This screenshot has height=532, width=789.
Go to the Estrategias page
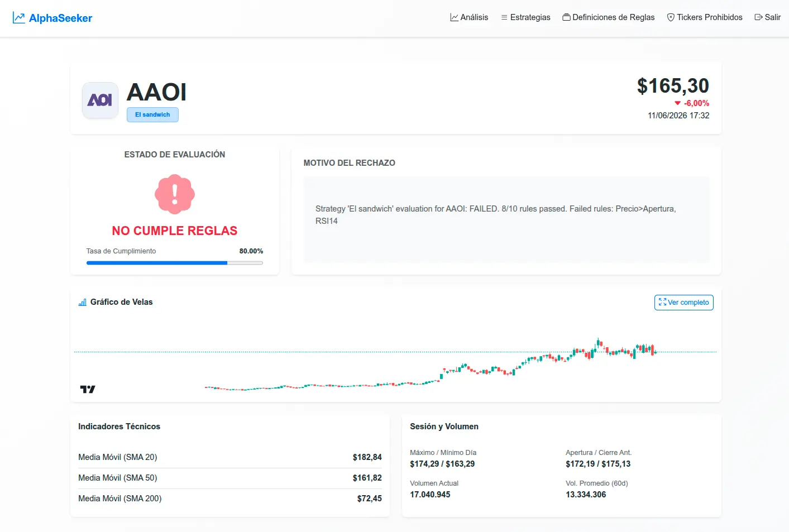point(525,17)
